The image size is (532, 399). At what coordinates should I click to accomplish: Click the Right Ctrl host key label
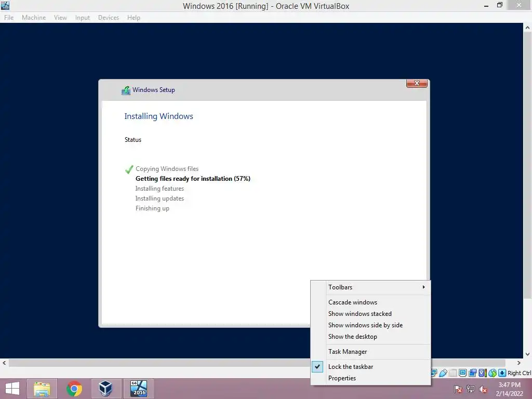coord(520,373)
